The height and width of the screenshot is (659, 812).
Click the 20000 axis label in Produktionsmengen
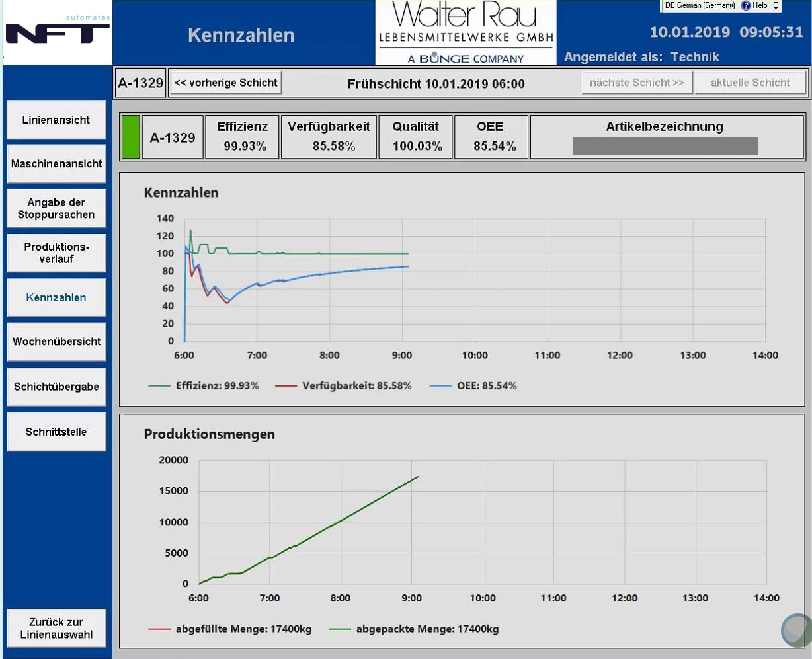click(x=174, y=460)
